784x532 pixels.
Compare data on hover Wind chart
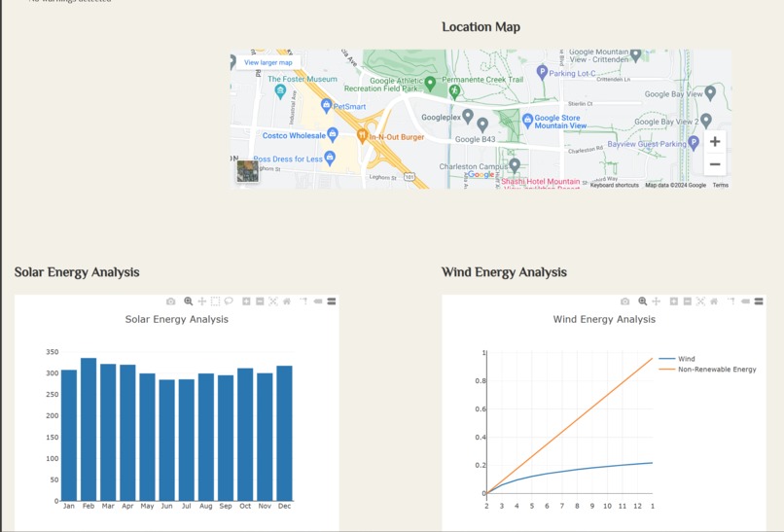[759, 301]
